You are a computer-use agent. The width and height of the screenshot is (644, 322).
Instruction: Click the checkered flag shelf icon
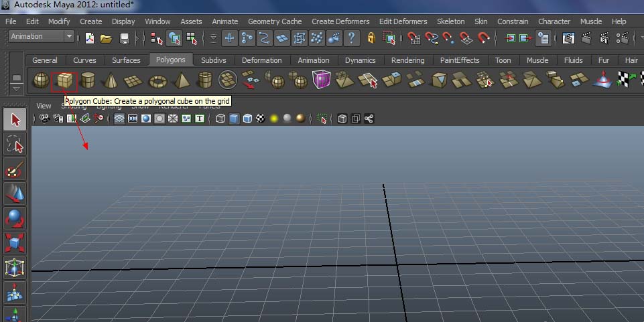(626, 80)
